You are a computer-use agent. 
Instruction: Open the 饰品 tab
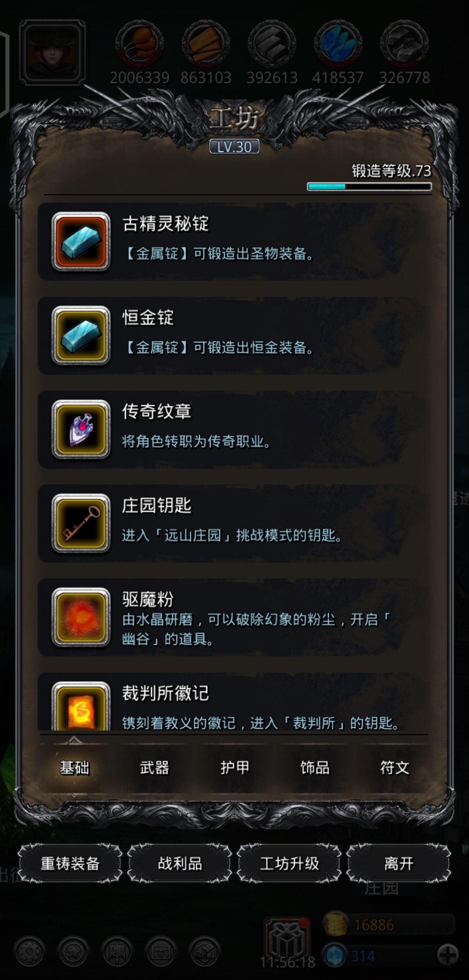pyautogui.click(x=315, y=768)
